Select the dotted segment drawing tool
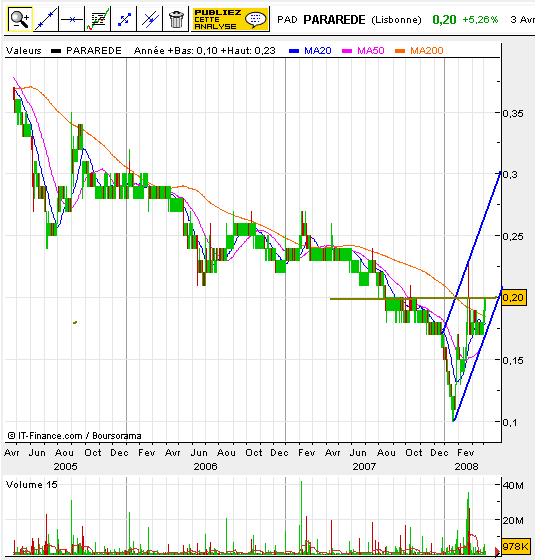This screenshot has width=547, height=560. point(124,19)
